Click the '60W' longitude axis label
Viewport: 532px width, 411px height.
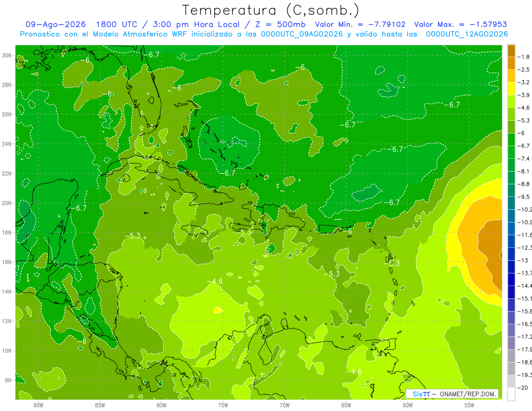click(x=408, y=405)
